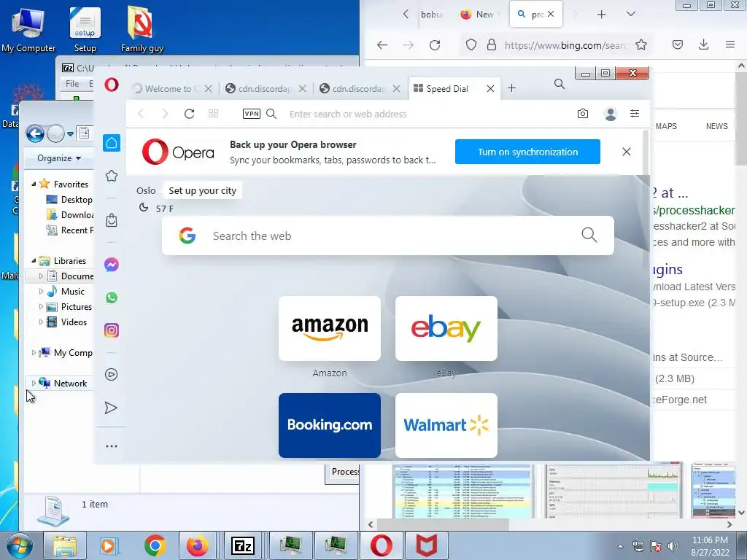Click Firefox tracking protection shield icon
747x560 pixels.
471,44
